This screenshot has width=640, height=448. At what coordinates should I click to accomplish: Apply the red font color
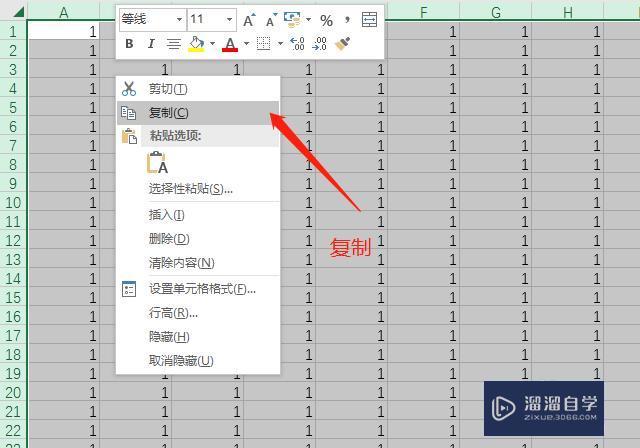(x=230, y=43)
